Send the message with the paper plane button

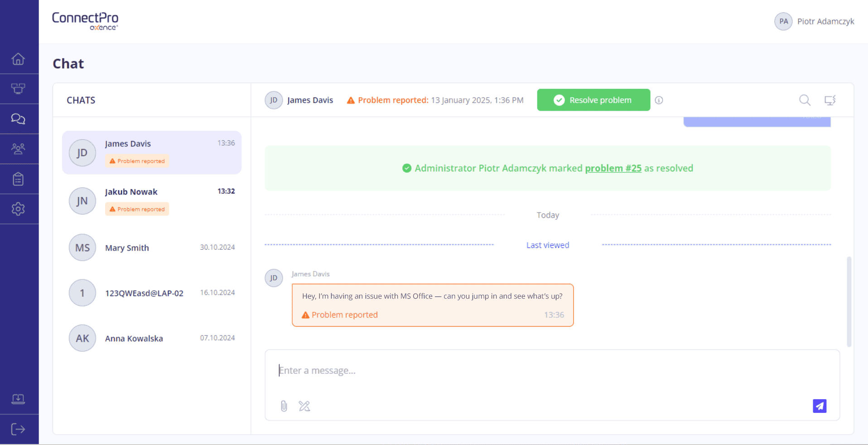[820, 406]
